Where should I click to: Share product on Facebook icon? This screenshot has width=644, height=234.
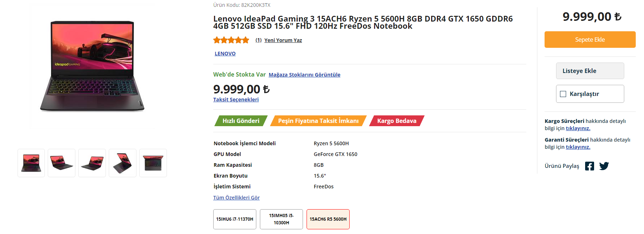pyautogui.click(x=589, y=166)
